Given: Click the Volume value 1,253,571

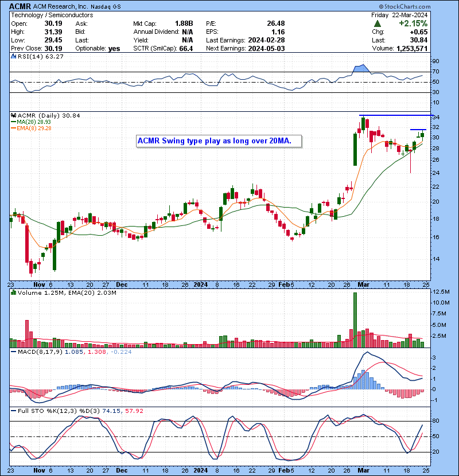Looking at the screenshot, I should tap(411, 48).
